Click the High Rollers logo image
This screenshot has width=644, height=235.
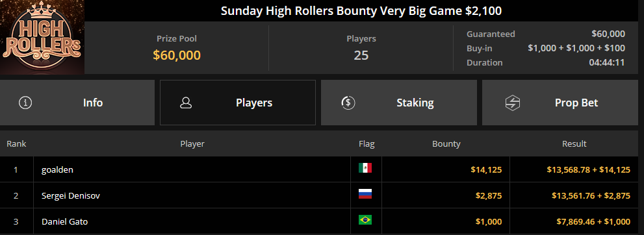(42, 37)
